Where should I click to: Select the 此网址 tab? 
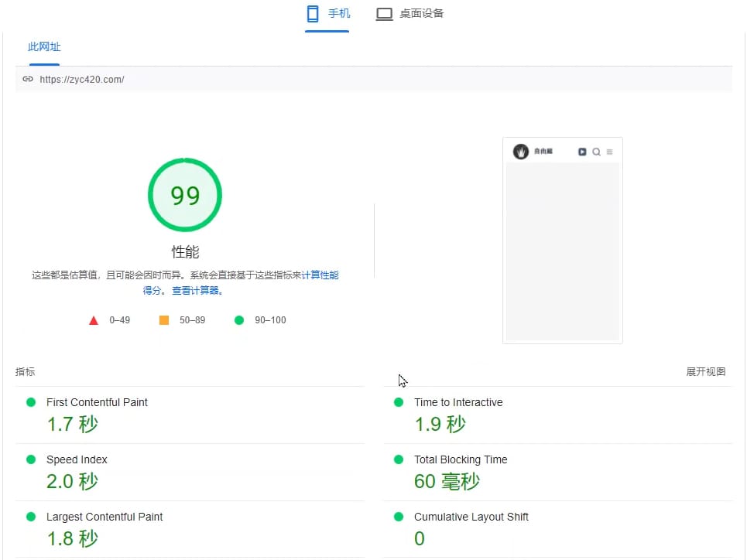pos(44,47)
